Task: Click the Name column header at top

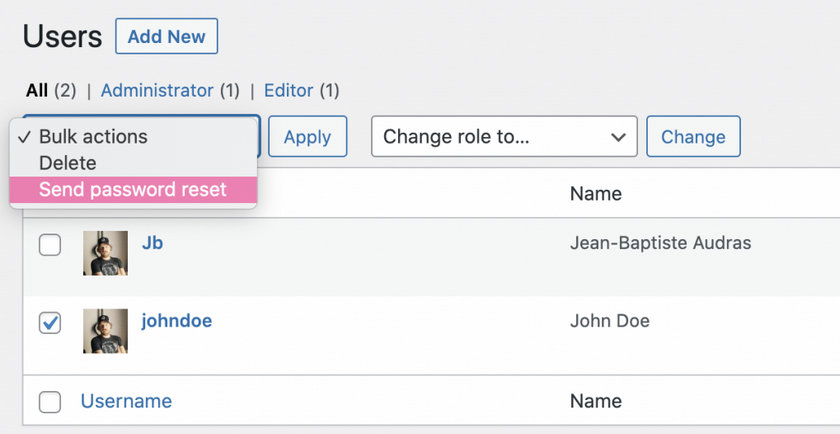Action: coord(595,194)
